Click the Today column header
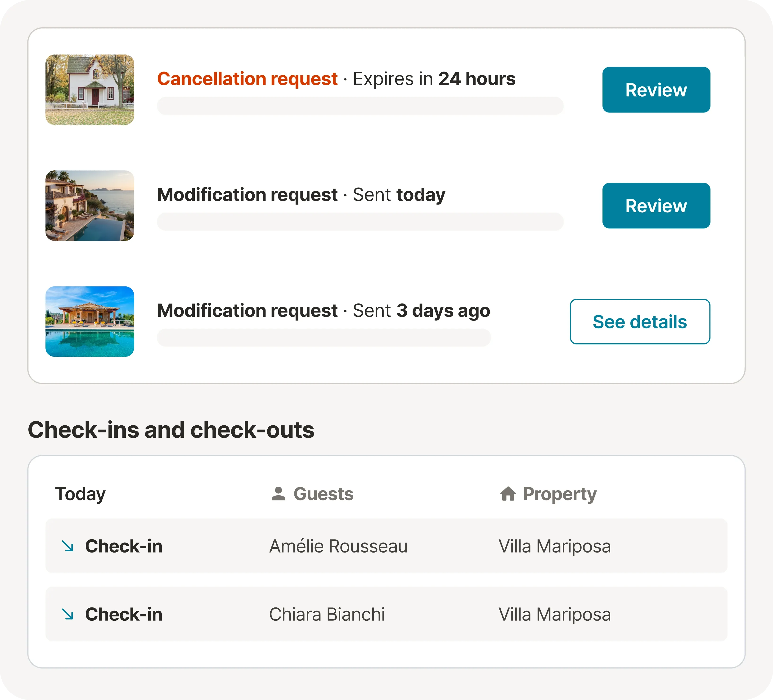Image resolution: width=773 pixels, height=700 pixels. [x=80, y=494]
